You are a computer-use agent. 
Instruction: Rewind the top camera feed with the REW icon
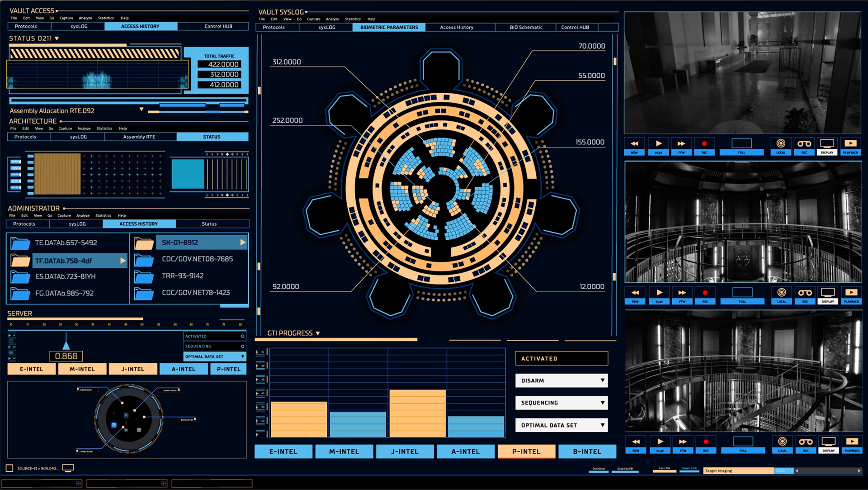pos(634,144)
